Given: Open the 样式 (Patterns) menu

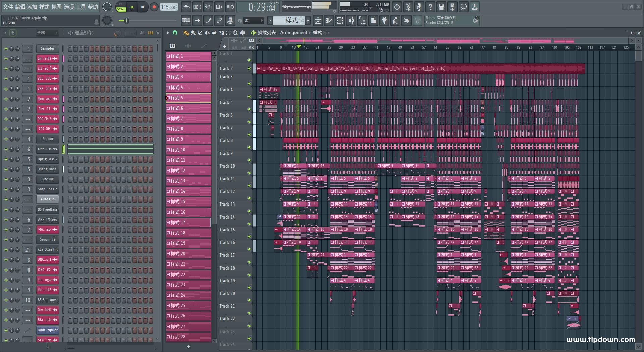Looking at the screenshot, I should 44,7.
